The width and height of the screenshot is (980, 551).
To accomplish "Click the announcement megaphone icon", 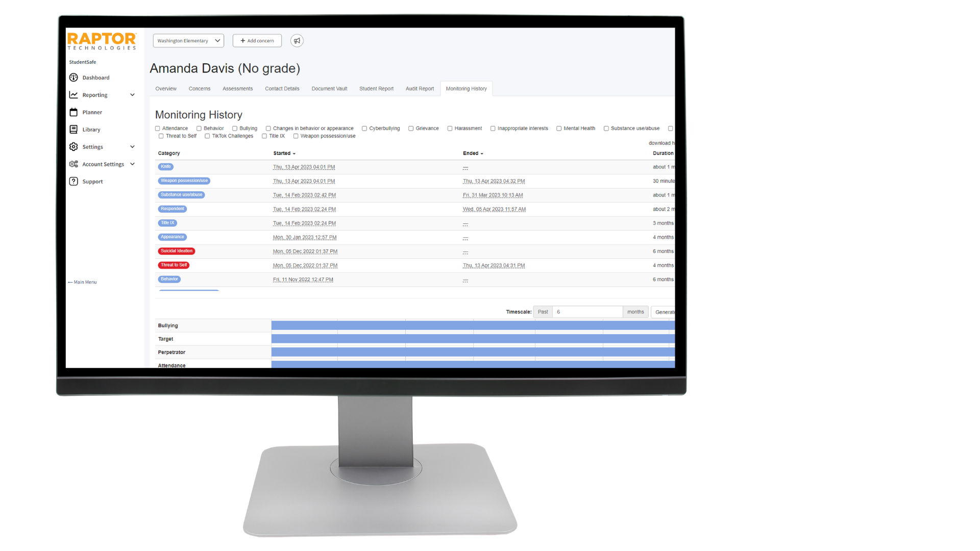I will [x=297, y=40].
